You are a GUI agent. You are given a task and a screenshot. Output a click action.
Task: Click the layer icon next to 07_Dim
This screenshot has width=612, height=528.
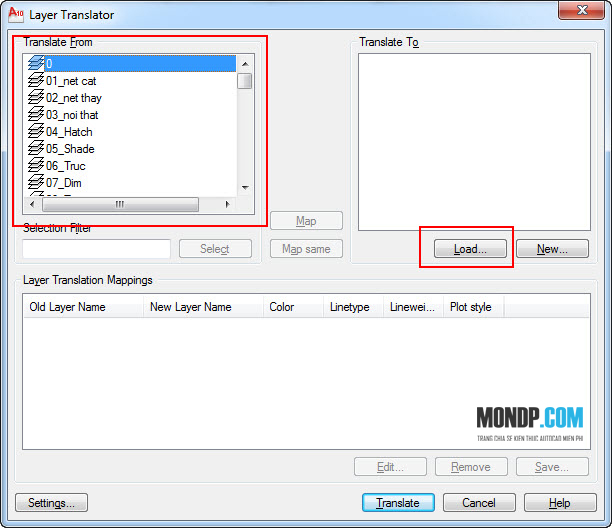36,182
